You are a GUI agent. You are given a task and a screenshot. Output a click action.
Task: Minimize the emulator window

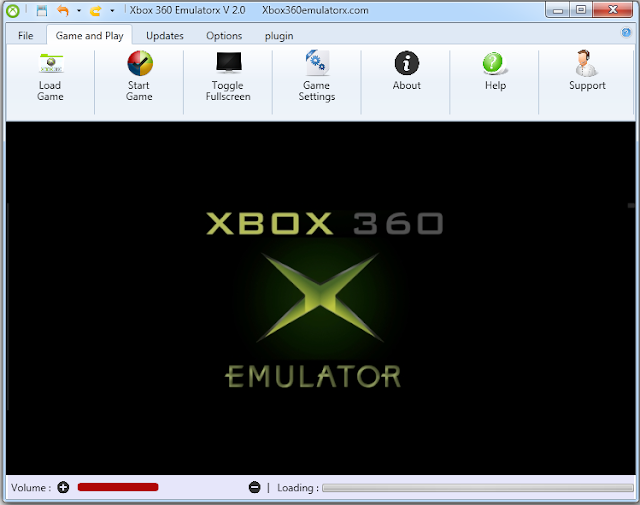click(557, 10)
